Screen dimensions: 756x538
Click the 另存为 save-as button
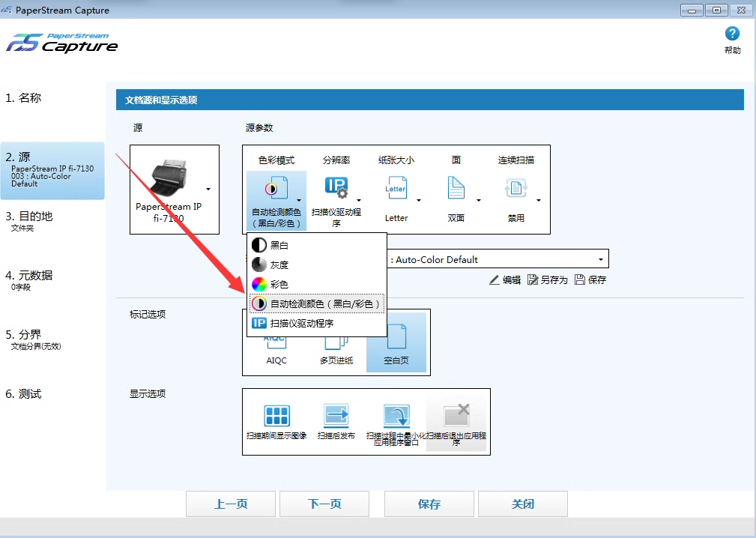(x=547, y=280)
